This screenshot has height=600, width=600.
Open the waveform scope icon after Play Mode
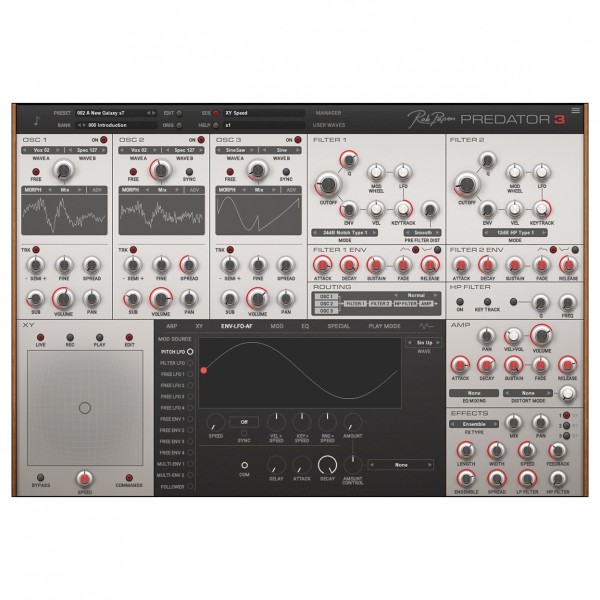pyautogui.click(x=426, y=326)
